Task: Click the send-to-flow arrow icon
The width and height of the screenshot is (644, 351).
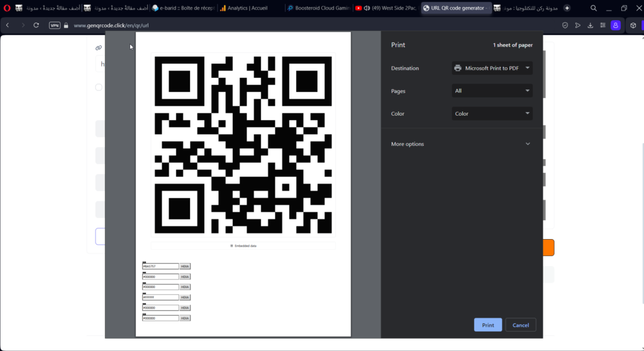Action: click(x=578, y=26)
